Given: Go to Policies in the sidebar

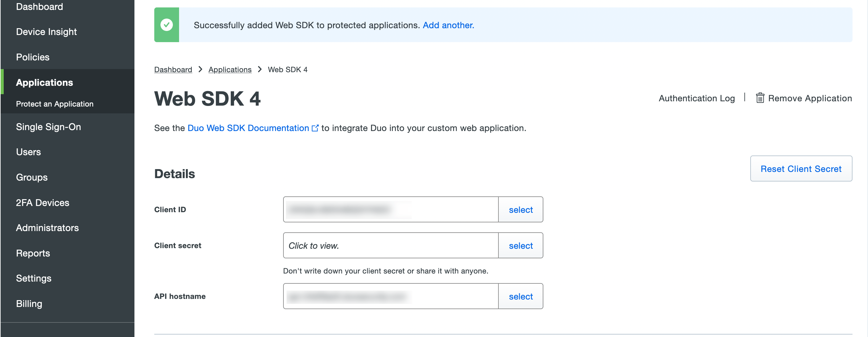Looking at the screenshot, I should (33, 57).
